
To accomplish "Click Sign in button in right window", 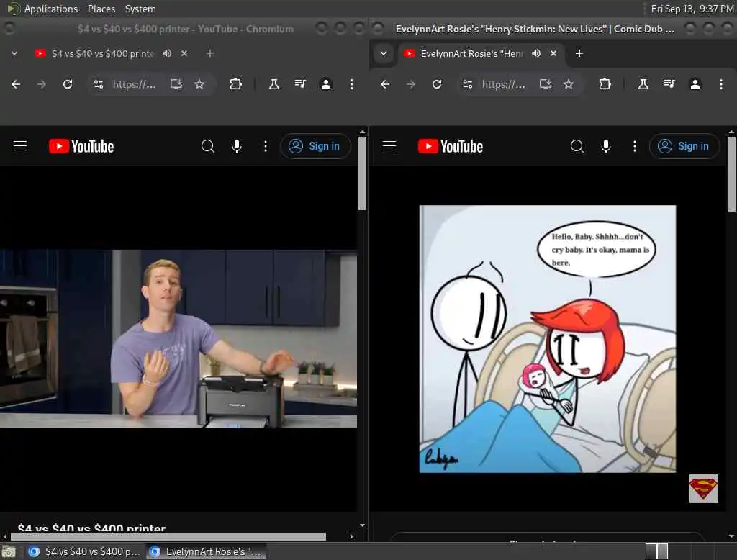I will click(x=684, y=146).
